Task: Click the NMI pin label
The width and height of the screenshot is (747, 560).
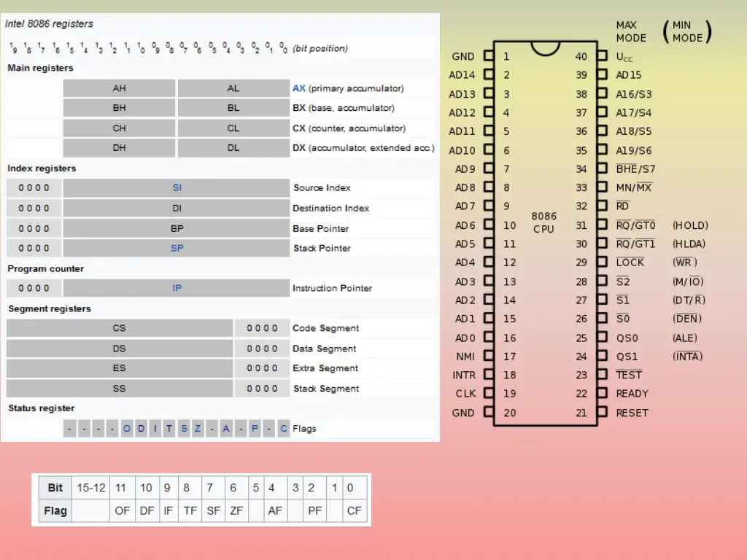Action: tap(465, 357)
